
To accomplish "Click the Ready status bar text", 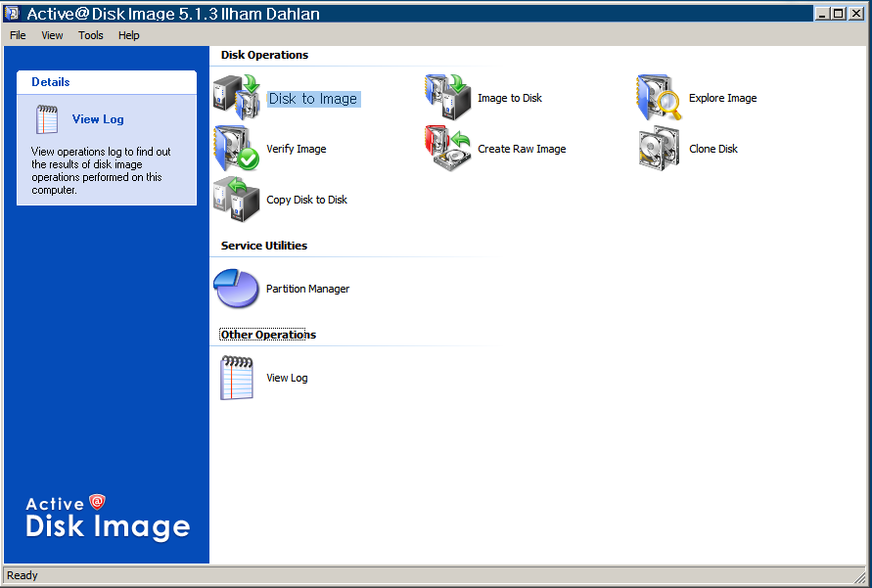I will tap(23, 575).
